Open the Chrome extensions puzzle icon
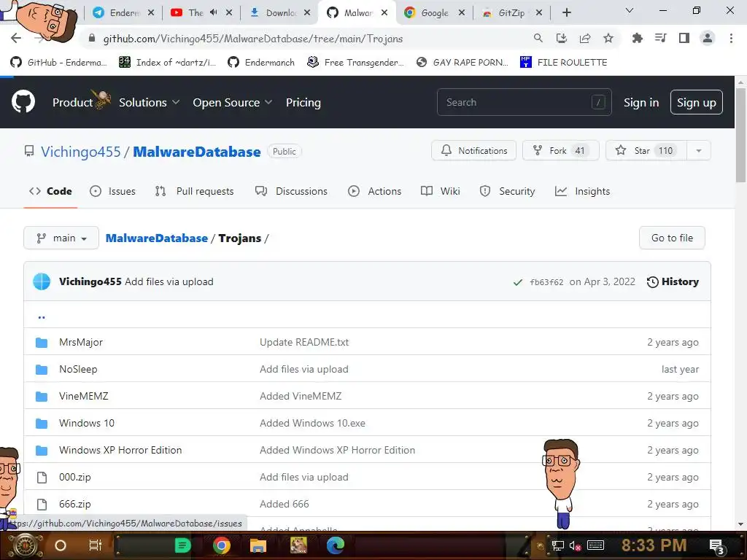Screen dimensions: 747x560 pos(637,38)
